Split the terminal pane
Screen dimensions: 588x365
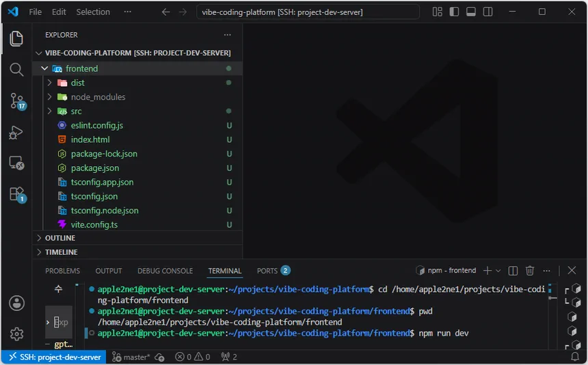(x=513, y=271)
